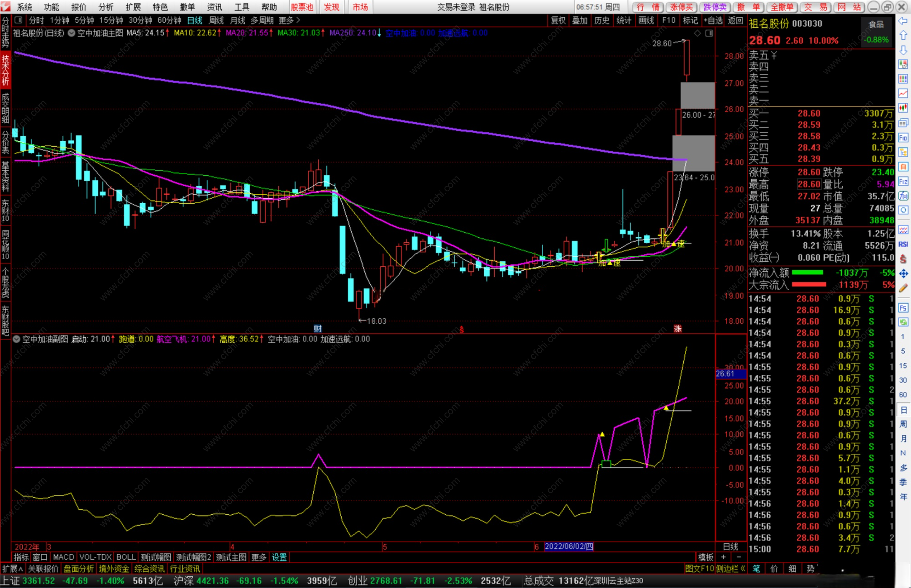The image size is (911, 588).
Task: Click the candlestick chart sidebar icon
Action: [903, 108]
